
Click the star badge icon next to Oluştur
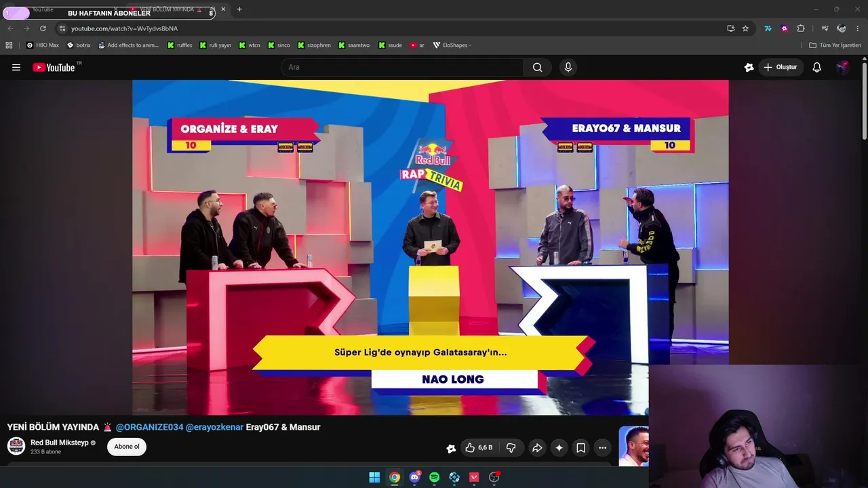click(749, 67)
